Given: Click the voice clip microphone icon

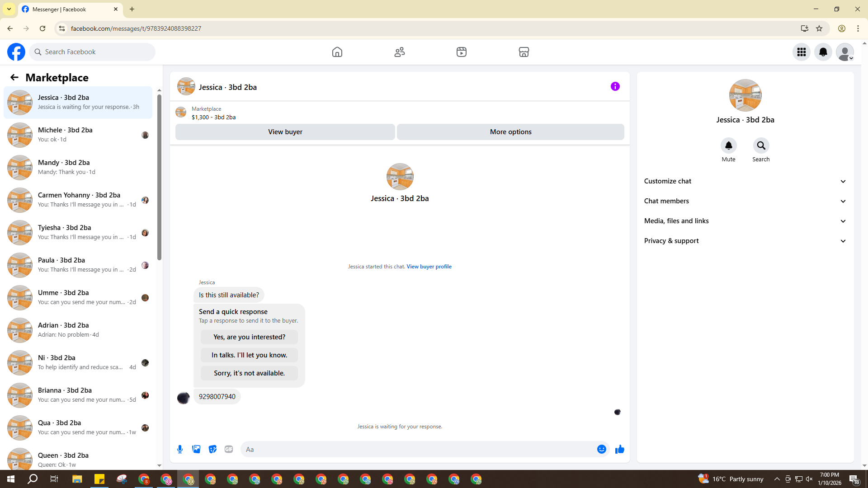Looking at the screenshot, I should coord(180,449).
